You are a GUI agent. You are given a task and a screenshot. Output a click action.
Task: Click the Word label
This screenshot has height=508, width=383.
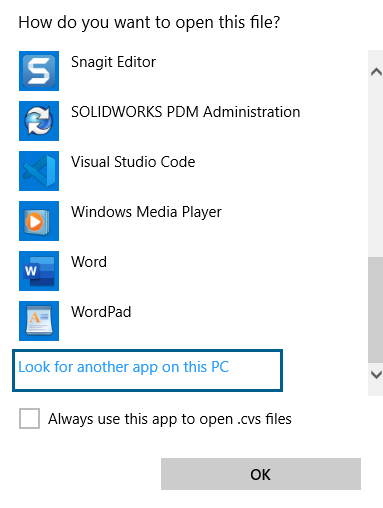click(89, 262)
